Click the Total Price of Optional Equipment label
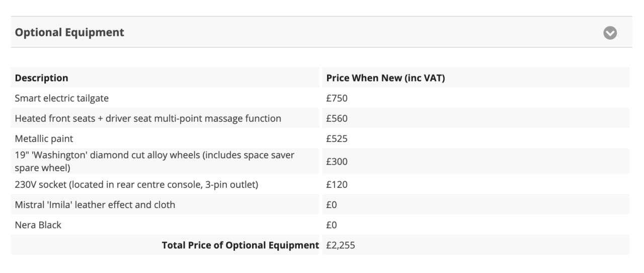Image resolution: width=644 pixels, height=273 pixels. (240, 245)
